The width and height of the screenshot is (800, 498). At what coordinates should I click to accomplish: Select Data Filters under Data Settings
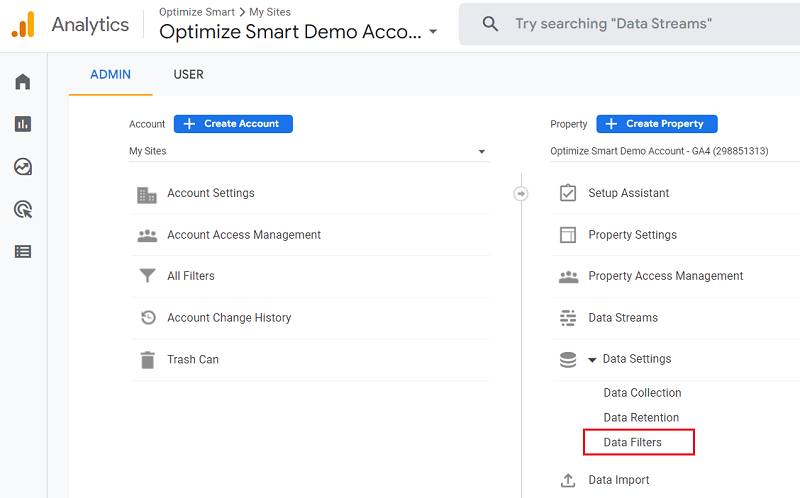pyautogui.click(x=633, y=442)
